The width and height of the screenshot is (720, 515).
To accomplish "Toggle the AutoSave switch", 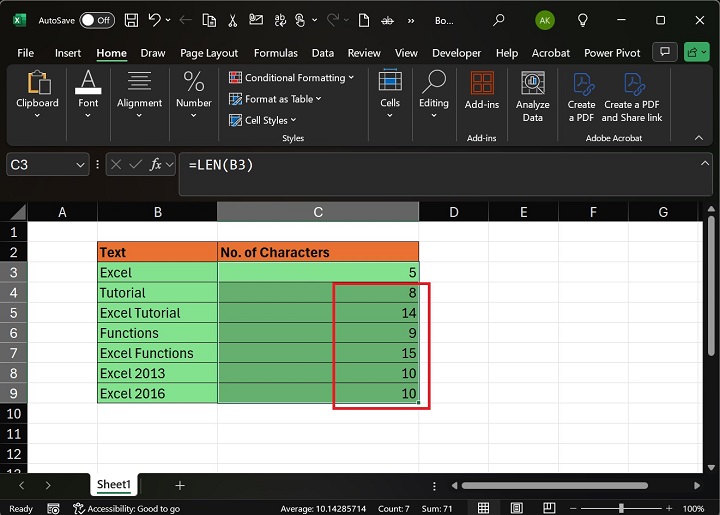I will (x=97, y=20).
